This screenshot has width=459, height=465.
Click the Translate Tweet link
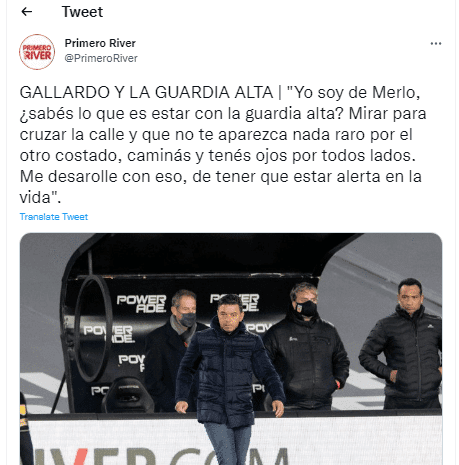(54, 217)
